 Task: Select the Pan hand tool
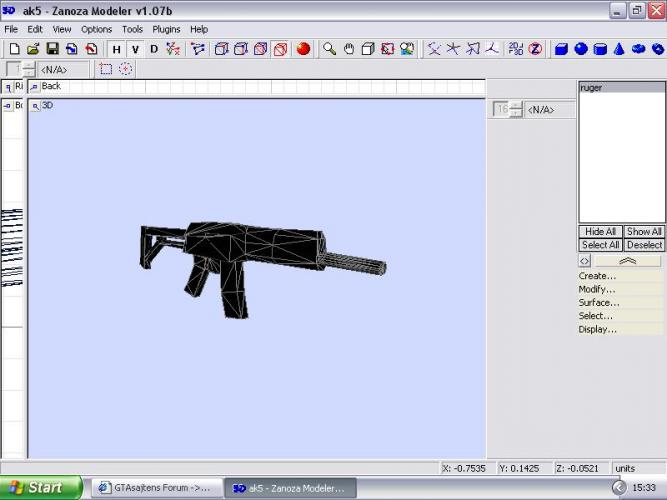pyautogui.click(x=349, y=49)
